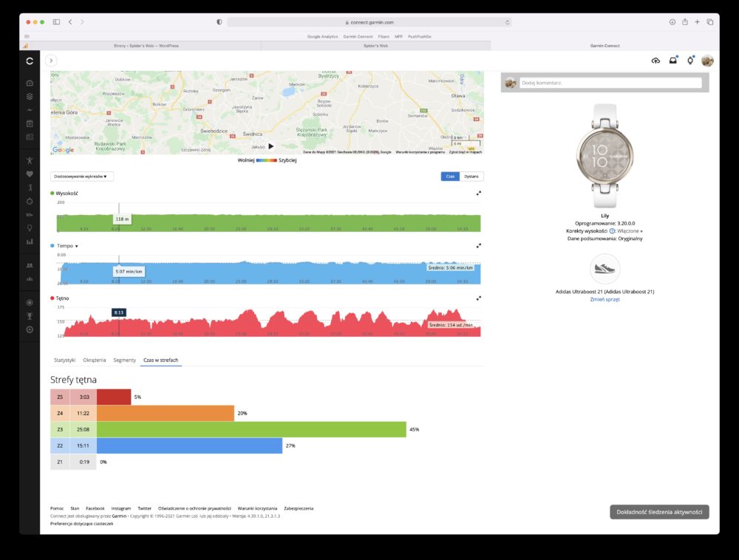Click Dokładność śledzenia aktywności button
Screen dimensions: 739x560
coord(659,513)
